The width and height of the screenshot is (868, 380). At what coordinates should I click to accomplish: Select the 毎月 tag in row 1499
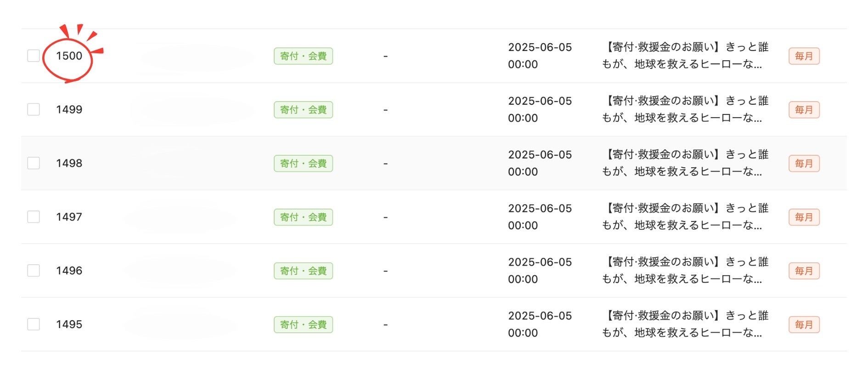tap(804, 110)
